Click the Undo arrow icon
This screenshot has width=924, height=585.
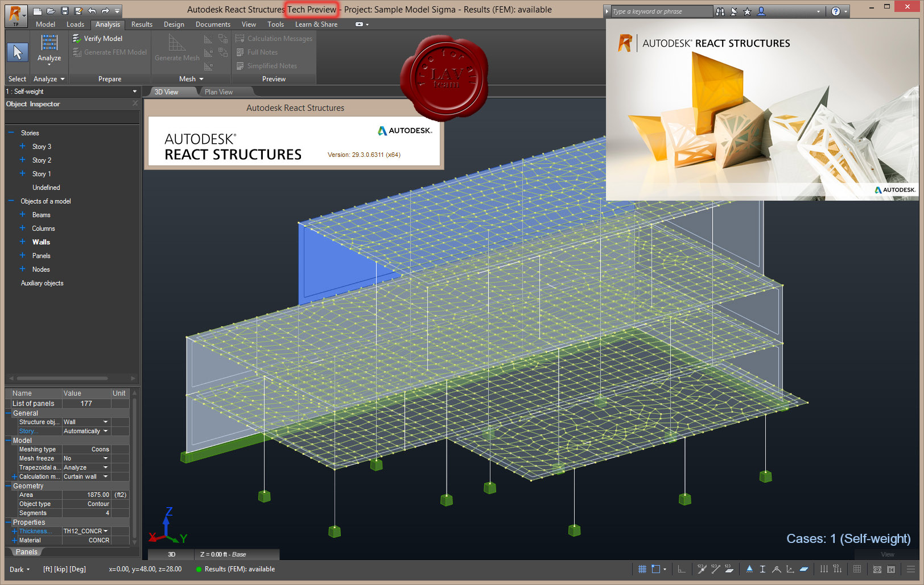click(x=92, y=11)
